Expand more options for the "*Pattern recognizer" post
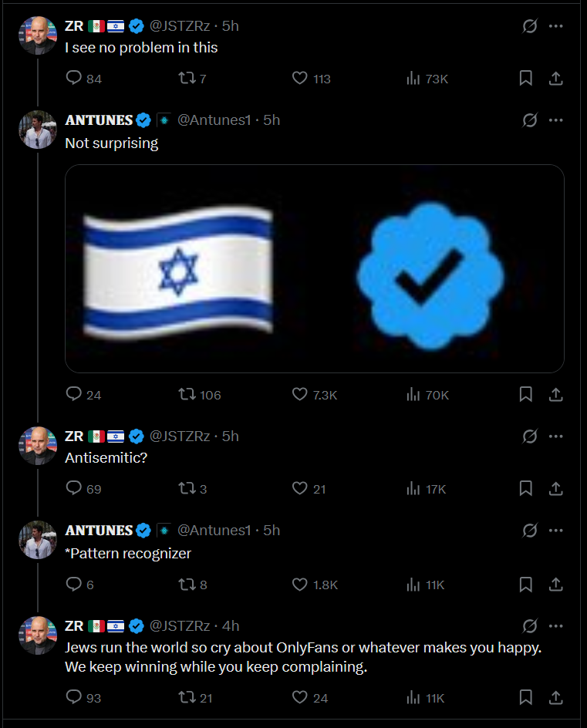The width and height of the screenshot is (587, 728). pos(555,531)
